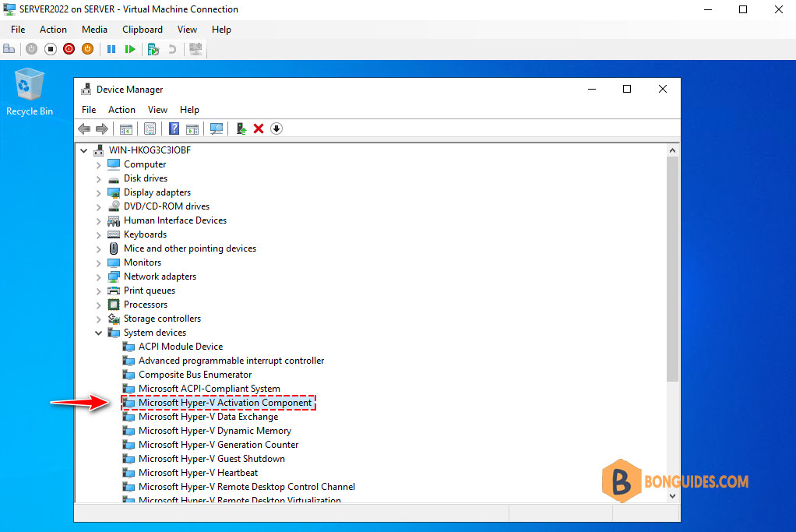The height and width of the screenshot is (532, 796).
Task: Select ACPI Module Device
Action: pos(181,347)
